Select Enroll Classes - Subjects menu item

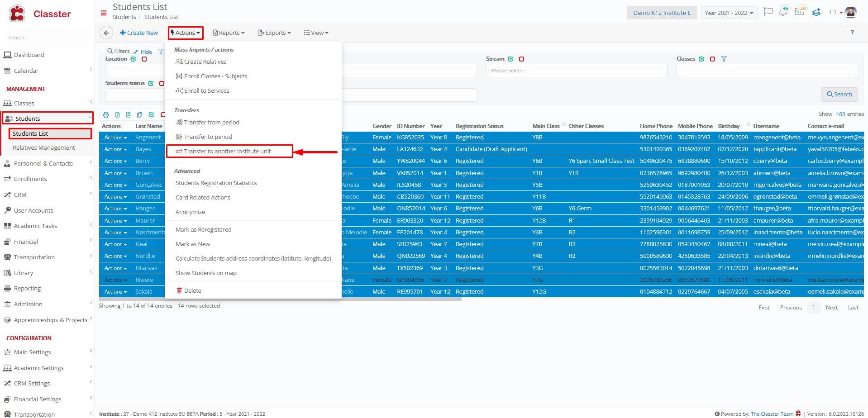point(211,76)
